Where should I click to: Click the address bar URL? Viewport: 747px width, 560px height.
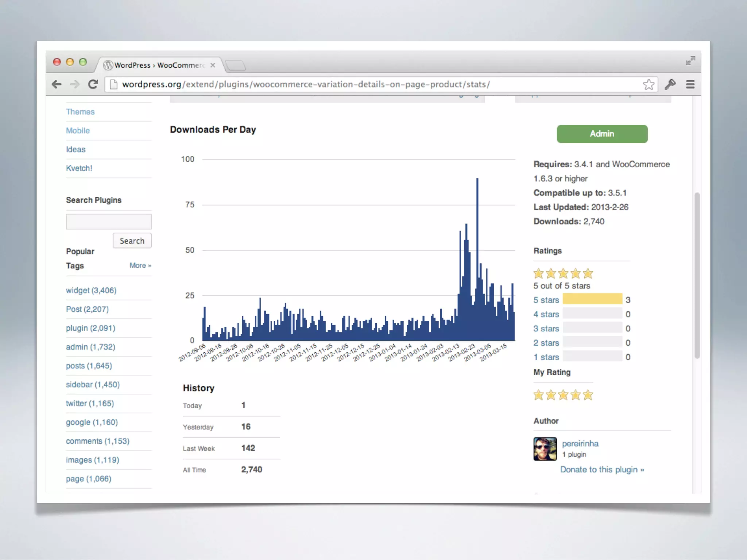tap(306, 85)
